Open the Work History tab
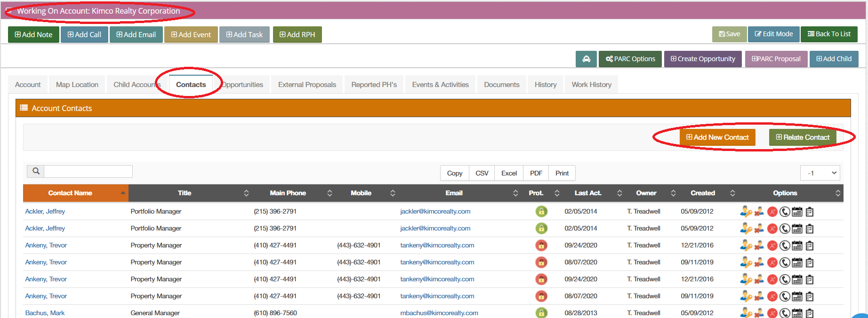868x318 pixels. click(x=592, y=85)
